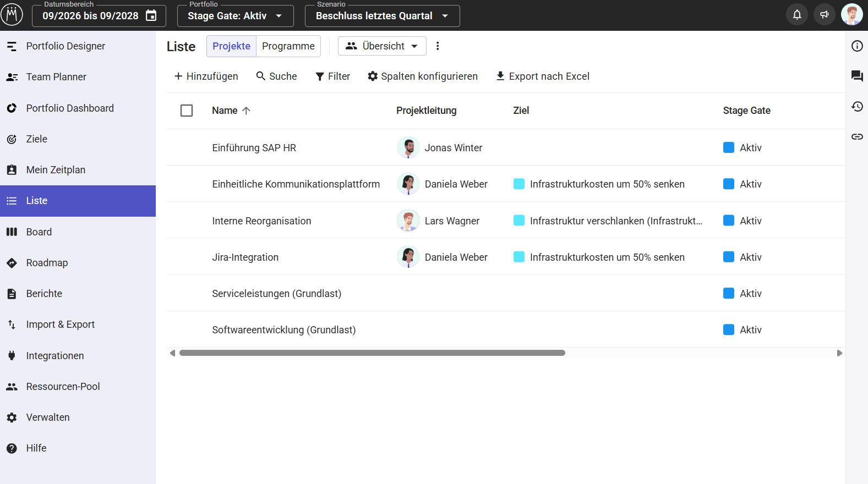This screenshot has height=484, width=868.
Task: Open the Portfolio Stage Gate dropdown
Action: pyautogui.click(x=235, y=16)
